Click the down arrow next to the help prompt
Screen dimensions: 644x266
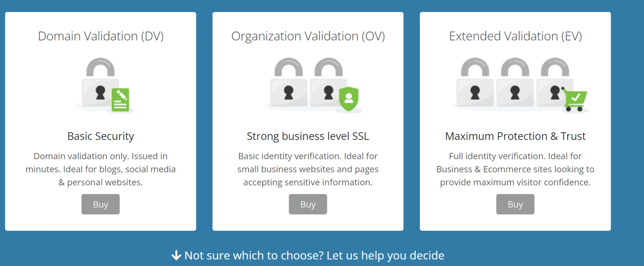coord(176,255)
